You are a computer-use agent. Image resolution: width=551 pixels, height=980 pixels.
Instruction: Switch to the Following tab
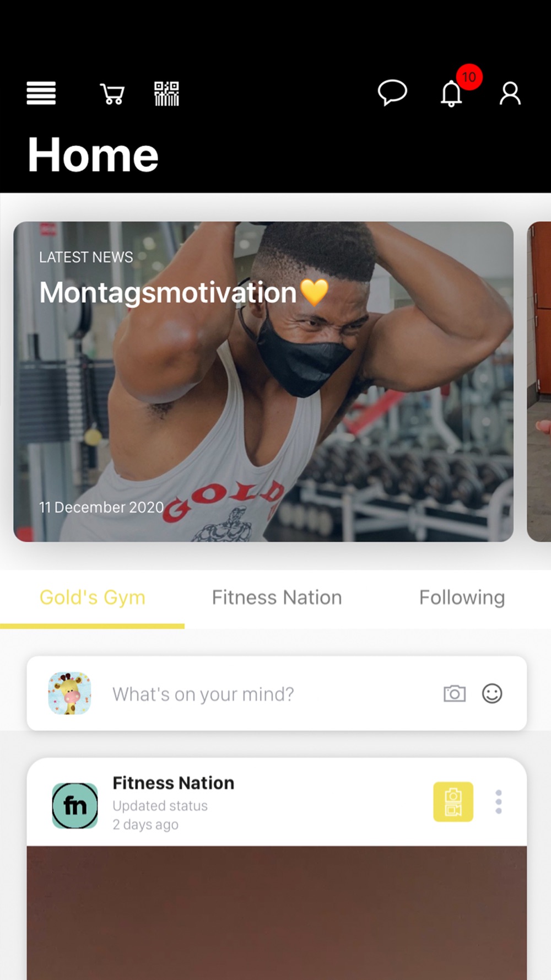point(462,597)
